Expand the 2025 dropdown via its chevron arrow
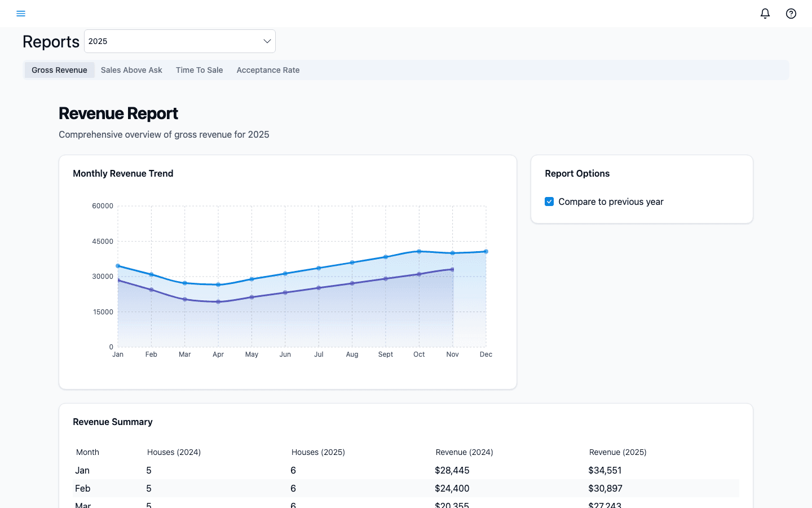Screen dimensions: 812x508 (267, 41)
